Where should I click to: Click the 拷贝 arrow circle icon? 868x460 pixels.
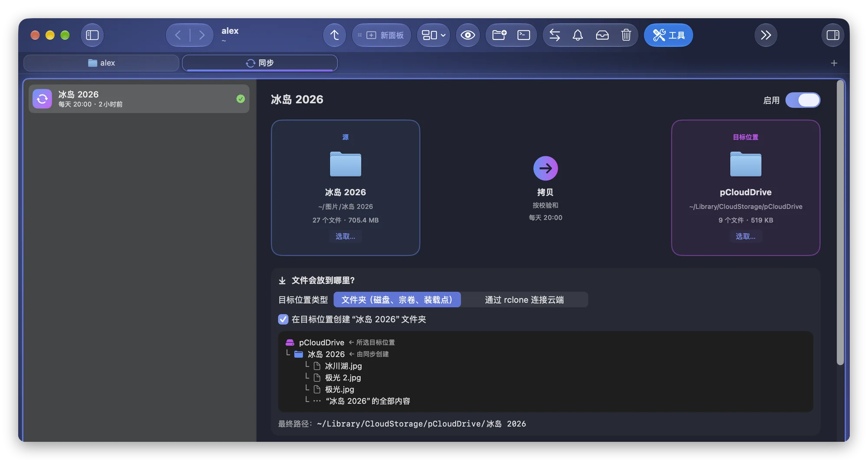[x=546, y=168]
